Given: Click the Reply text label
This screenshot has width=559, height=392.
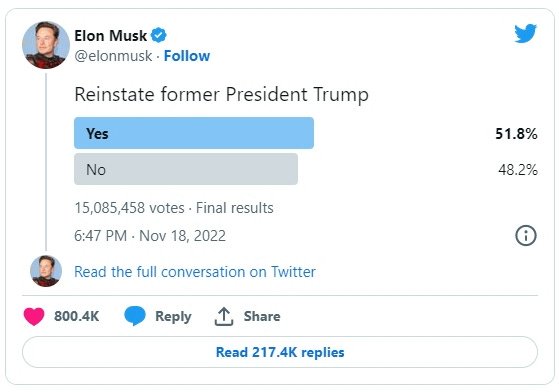Looking at the screenshot, I should (x=173, y=316).
